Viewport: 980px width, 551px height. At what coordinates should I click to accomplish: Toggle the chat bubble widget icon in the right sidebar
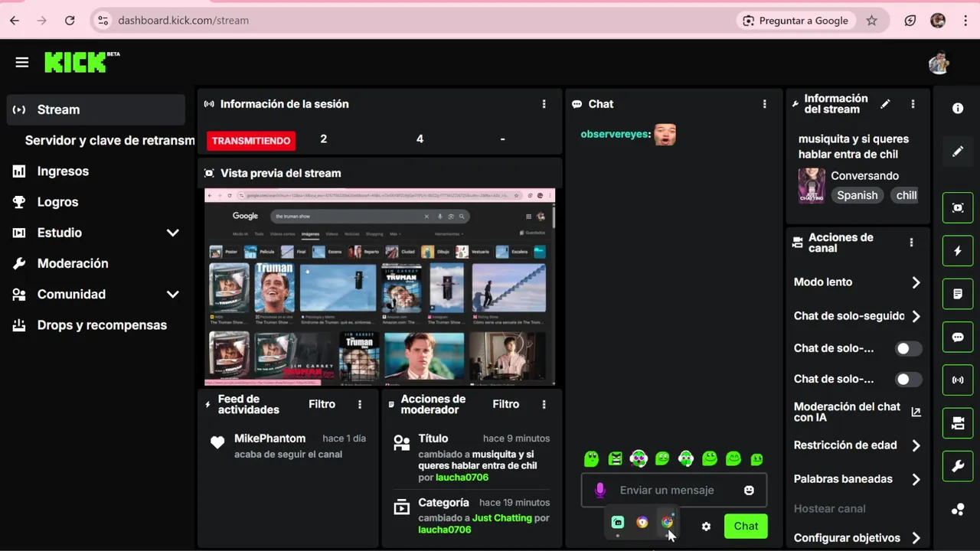point(958,337)
